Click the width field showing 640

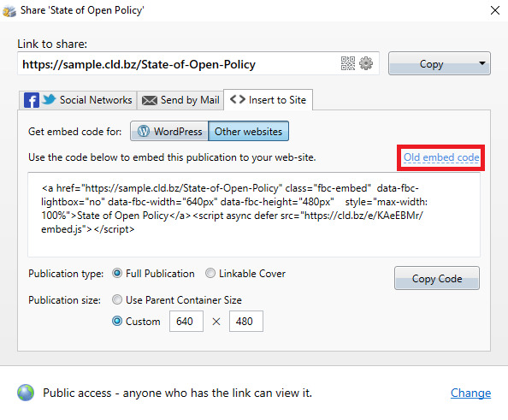(186, 321)
